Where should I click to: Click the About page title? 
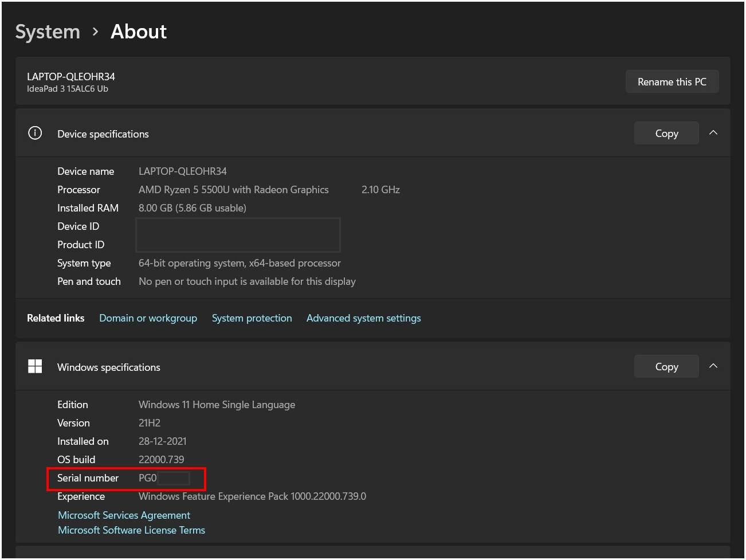tap(139, 32)
